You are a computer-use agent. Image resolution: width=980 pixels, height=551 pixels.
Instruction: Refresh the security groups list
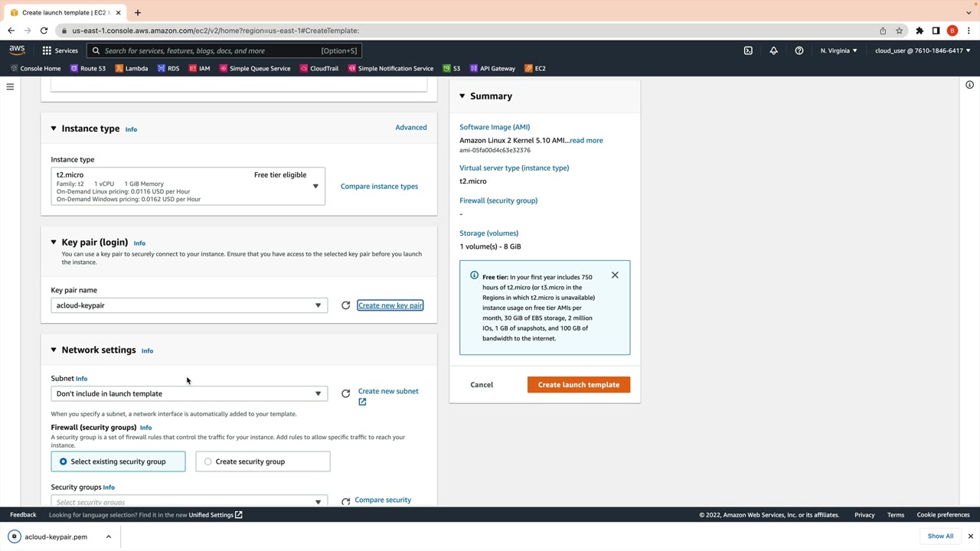(345, 501)
